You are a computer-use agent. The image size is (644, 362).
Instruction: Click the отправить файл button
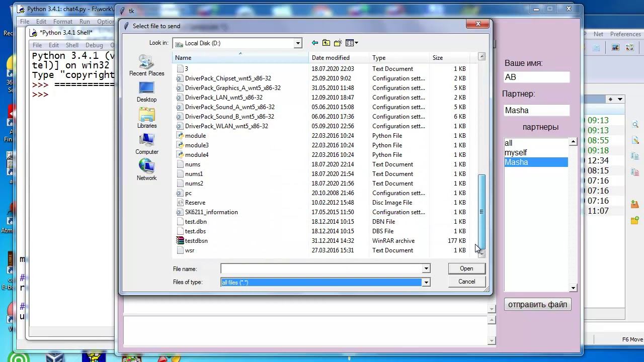click(537, 304)
